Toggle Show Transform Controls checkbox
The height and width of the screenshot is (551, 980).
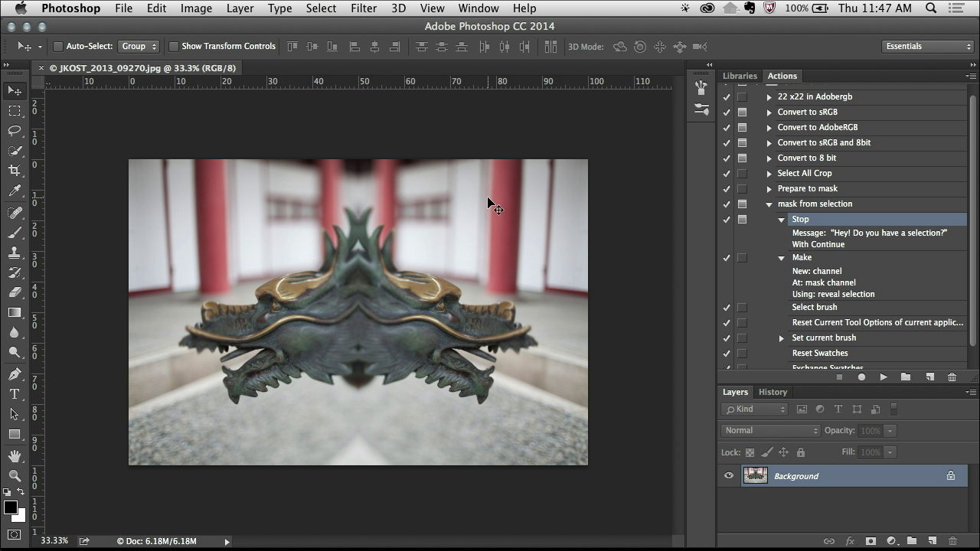[x=174, y=47]
